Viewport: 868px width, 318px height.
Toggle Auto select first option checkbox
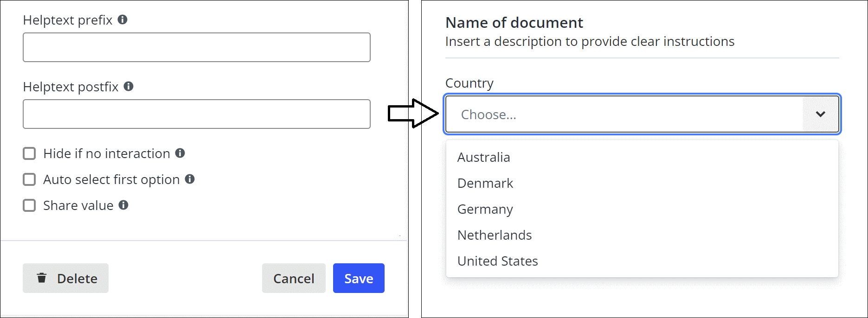pyautogui.click(x=29, y=179)
